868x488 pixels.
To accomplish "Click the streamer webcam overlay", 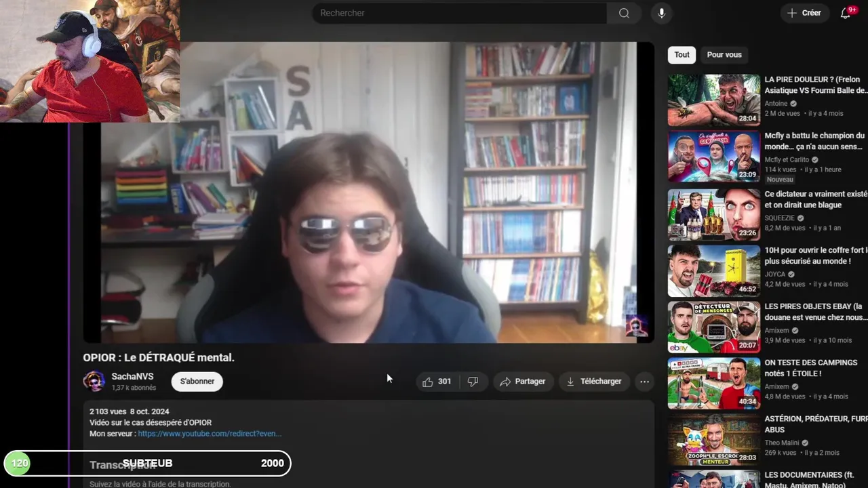I will pyautogui.click(x=90, y=61).
